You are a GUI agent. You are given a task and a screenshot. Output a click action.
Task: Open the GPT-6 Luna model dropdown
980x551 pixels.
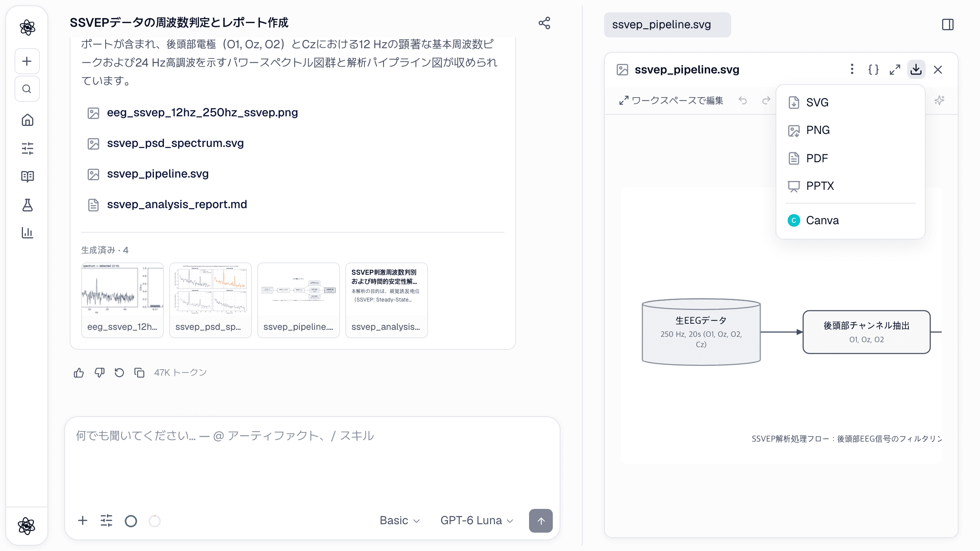[x=477, y=520]
